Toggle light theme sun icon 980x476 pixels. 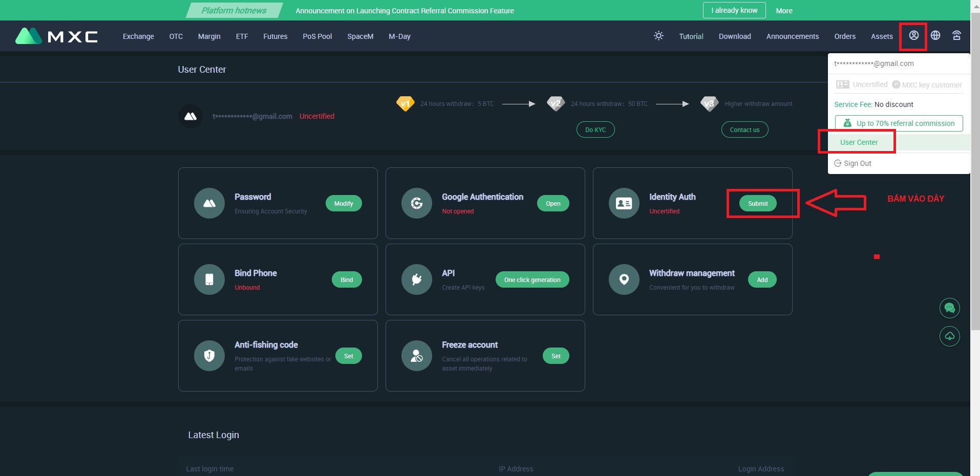pyautogui.click(x=658, y=36)
